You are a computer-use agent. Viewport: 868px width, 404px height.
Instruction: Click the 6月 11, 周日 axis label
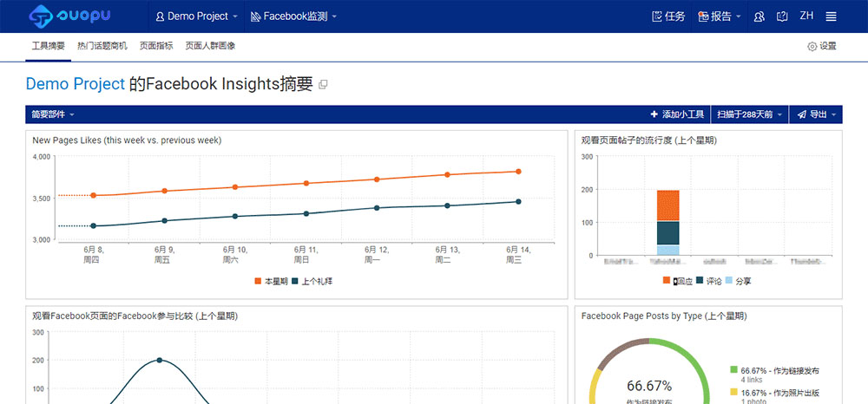pyautogui.click(x=306, y=255)
